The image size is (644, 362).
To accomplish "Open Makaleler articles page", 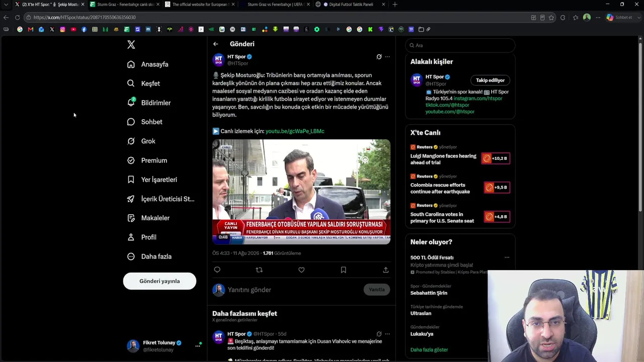I will [148, 218].
